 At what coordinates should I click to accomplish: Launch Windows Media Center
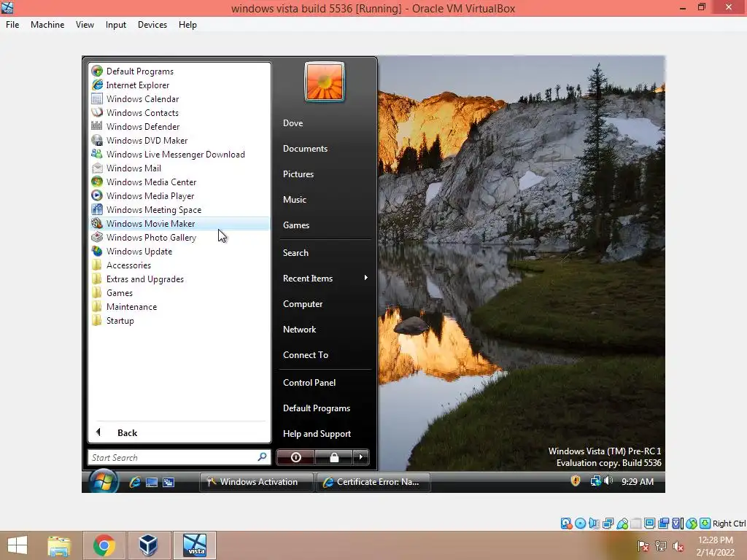pos(179,182)
